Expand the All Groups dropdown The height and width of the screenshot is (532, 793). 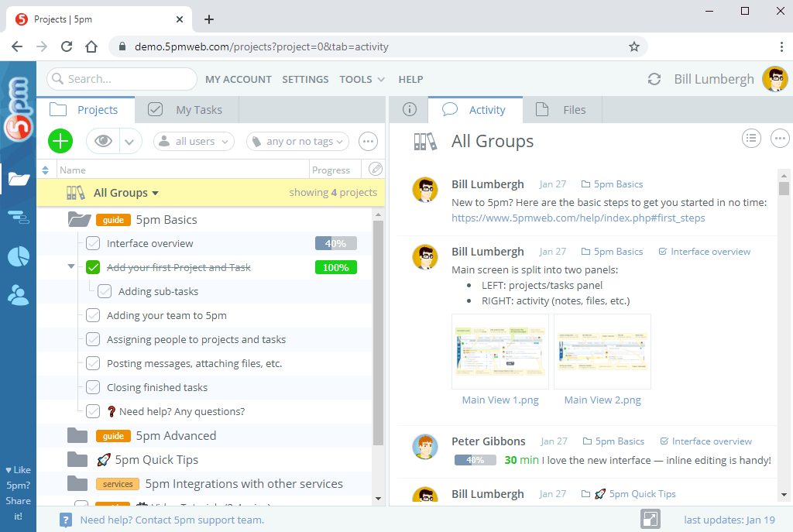tap(125, 193)
